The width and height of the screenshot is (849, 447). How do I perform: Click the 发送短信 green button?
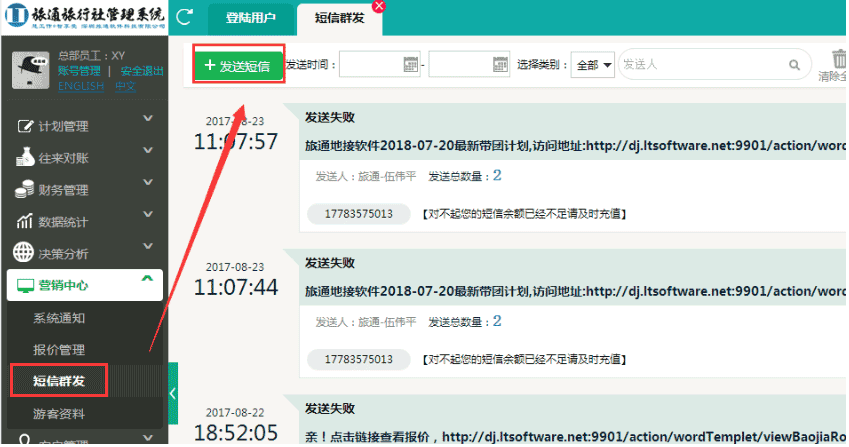coord(238,65)
